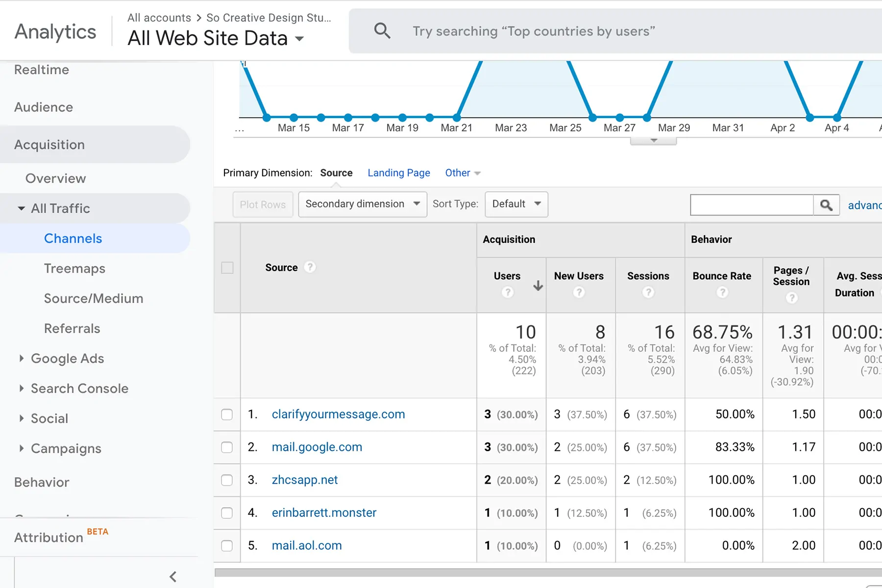Open the Sort Type Default dropdown
Screen dimensions: 882x588
pyautogui.click(x=516, y=204)
